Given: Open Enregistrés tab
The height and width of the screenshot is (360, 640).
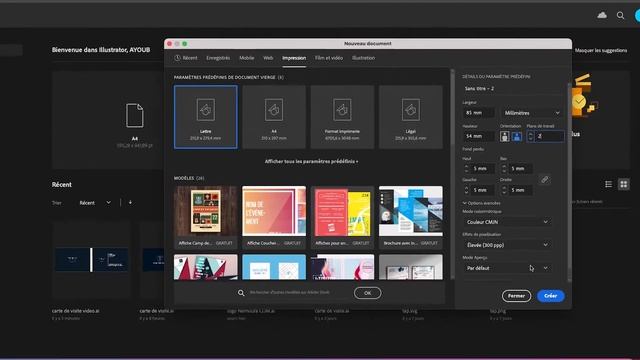Looking at the screenshot, I should (218, 58).
